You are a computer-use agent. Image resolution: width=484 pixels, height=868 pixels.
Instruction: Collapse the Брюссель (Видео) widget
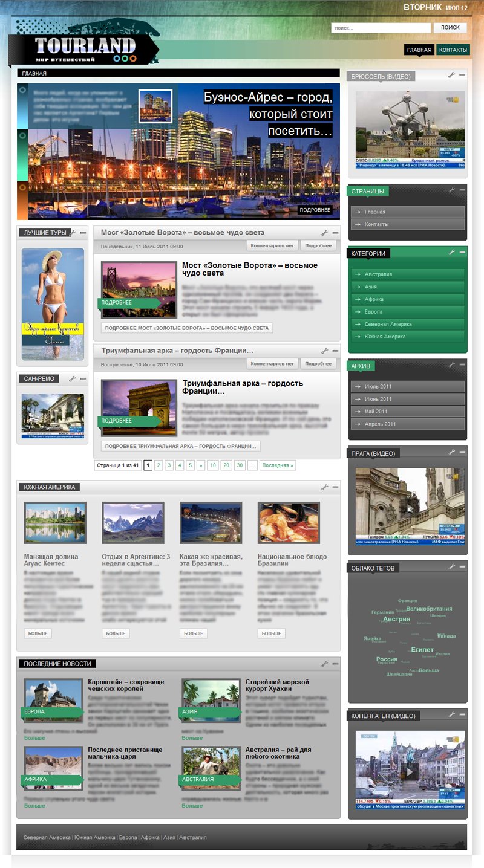pos(462,75)
